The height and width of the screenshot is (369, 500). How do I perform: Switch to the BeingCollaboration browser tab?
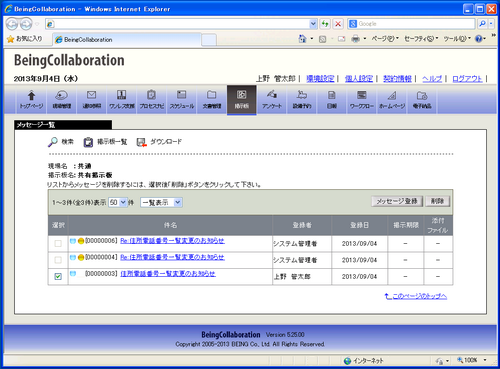127,39
